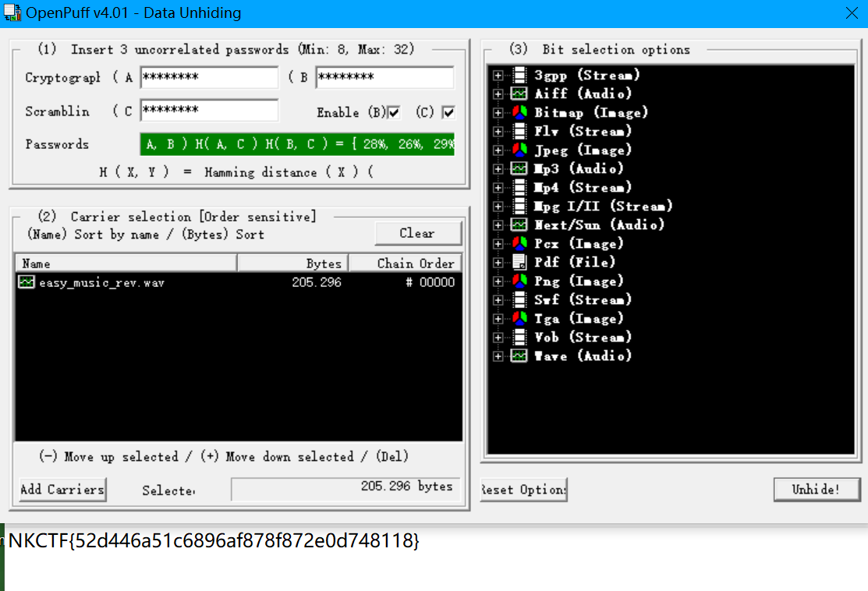Click the Clear carriers button
The image size is (868, 591).
tap(418, 233)
